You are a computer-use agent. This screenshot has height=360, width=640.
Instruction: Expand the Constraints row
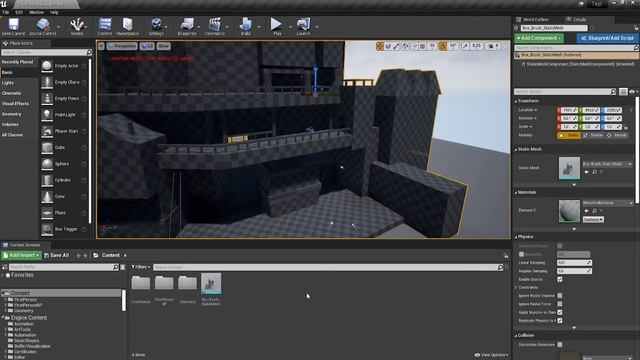516,287
